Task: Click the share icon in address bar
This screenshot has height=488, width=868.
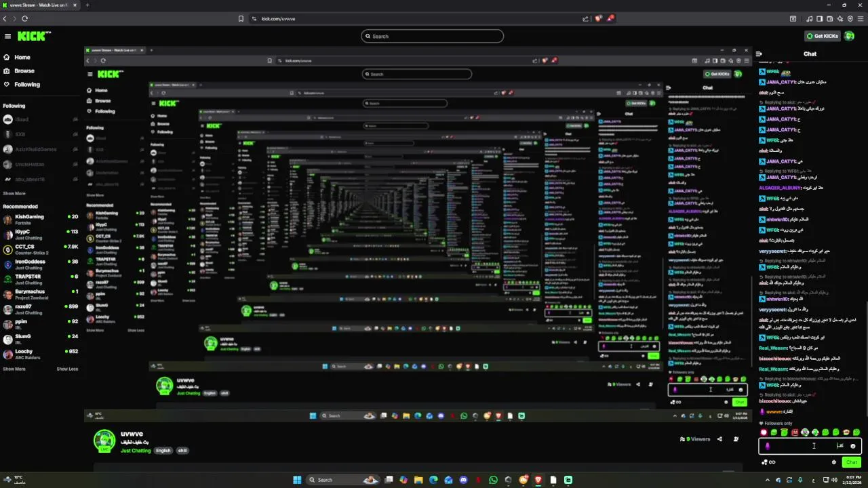Action: 586,19
